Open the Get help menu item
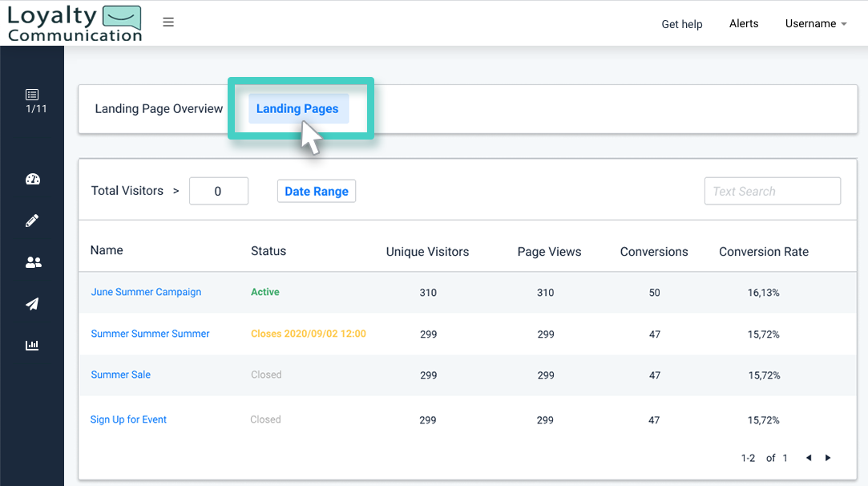Viewport: 868px width, 486px height. pyautogui.click(x=682, y=24)
